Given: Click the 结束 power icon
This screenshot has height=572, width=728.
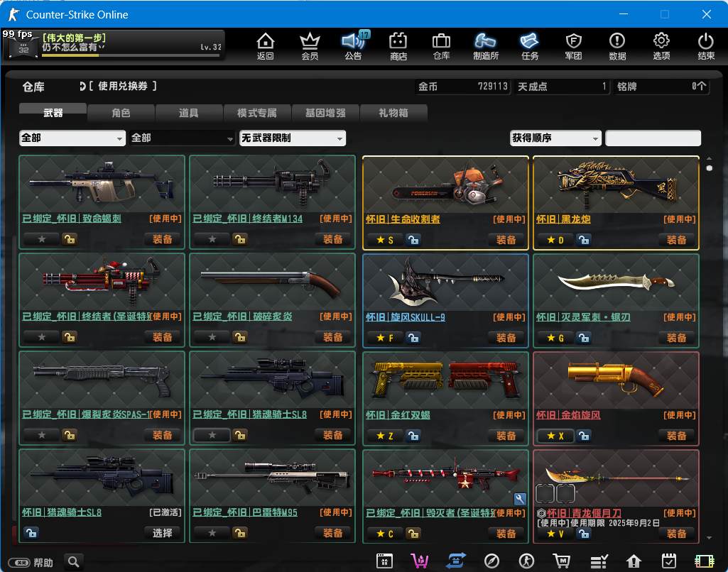Looking at the screenshot, I should (706, 46).
